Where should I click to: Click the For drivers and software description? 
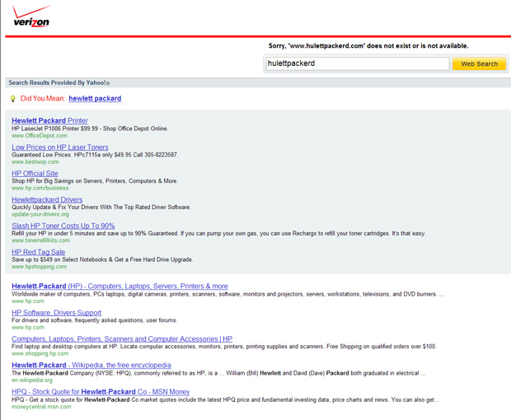pos(95,320)
